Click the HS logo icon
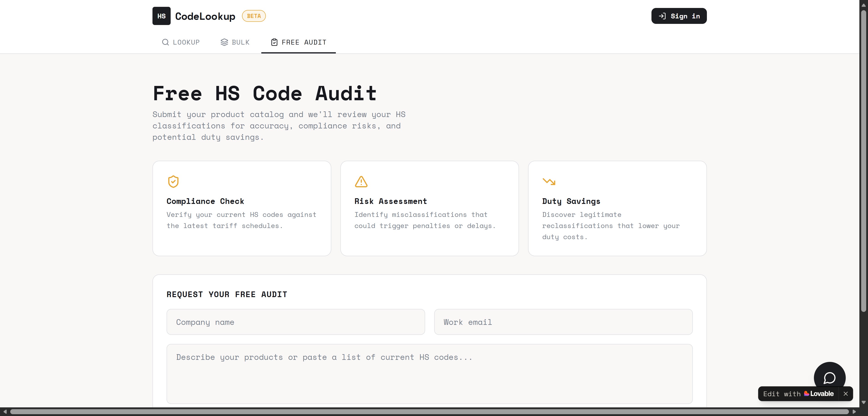This screenshot has width=868, height=416. pyautogui.click(x=161, y=16)
